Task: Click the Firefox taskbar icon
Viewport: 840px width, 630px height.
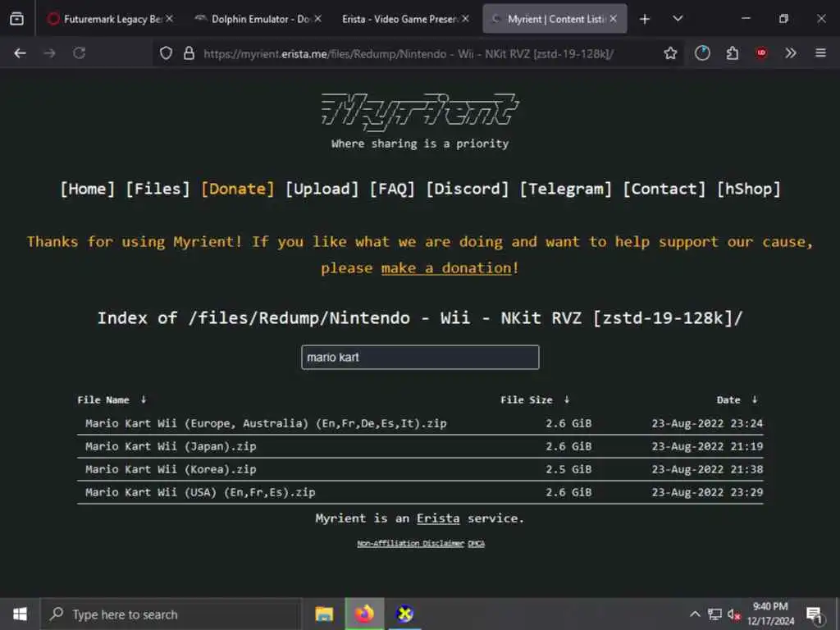Action: 364,614
